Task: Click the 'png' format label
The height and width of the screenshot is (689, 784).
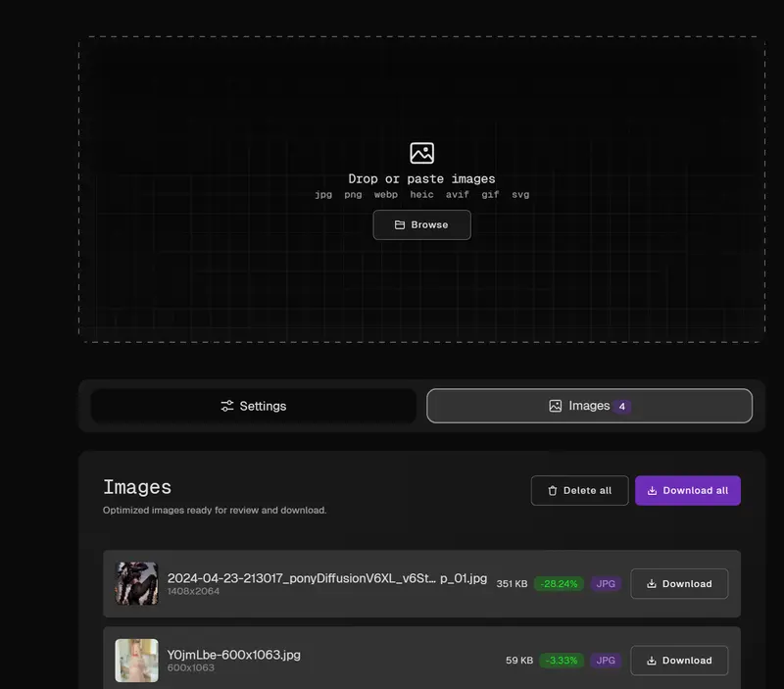Action: tap(353, 194)
